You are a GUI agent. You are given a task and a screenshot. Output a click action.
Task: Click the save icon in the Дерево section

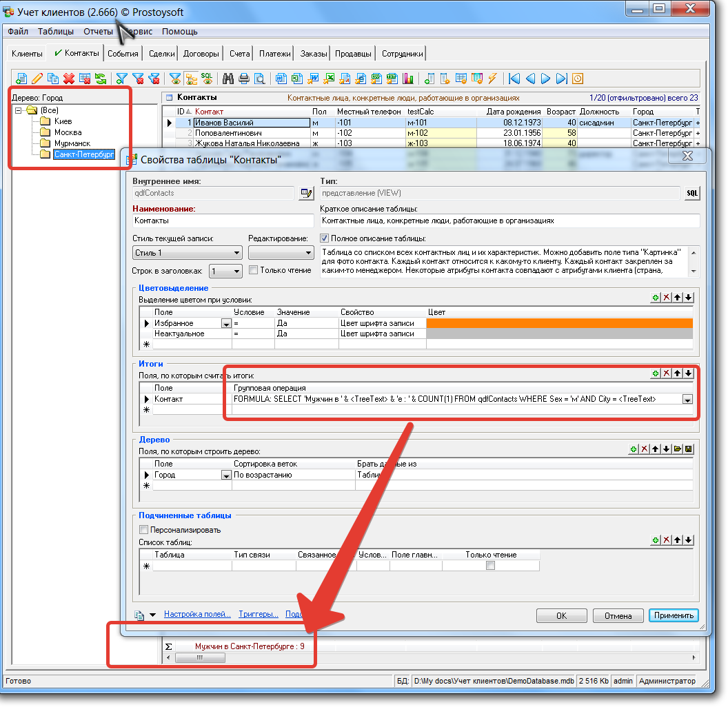(688, 449)
